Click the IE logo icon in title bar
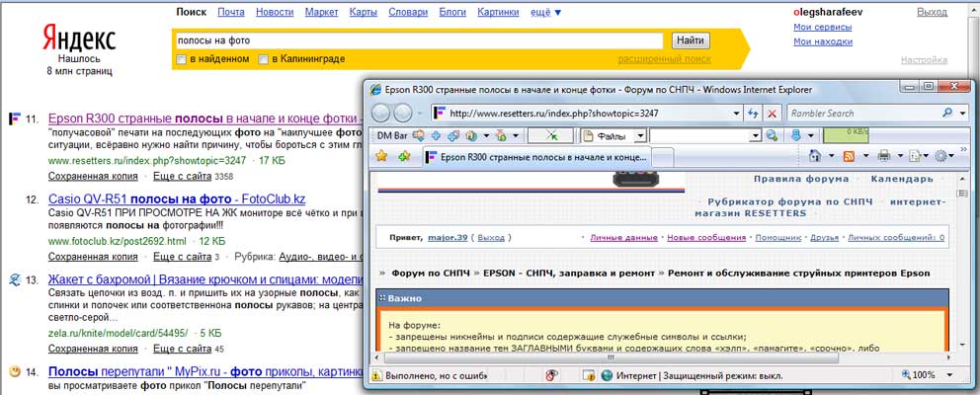 coord(376,90)
